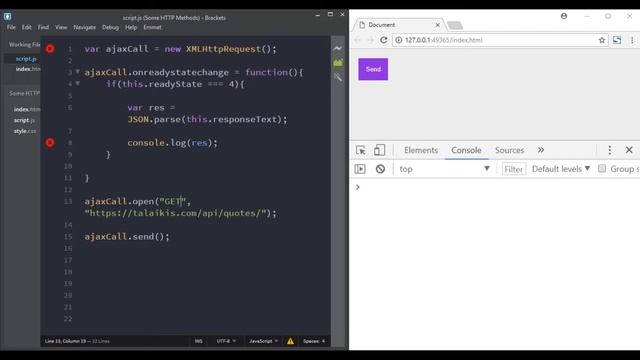Click the site info icon in address bar
Viewport: 640px width, 360px height.
pos(399,40)
